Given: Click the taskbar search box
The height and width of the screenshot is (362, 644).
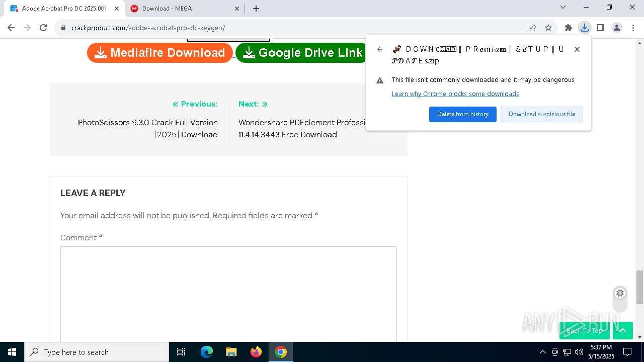Looking at the screenshot, I should pyautogui.click(x=96, y=352).
